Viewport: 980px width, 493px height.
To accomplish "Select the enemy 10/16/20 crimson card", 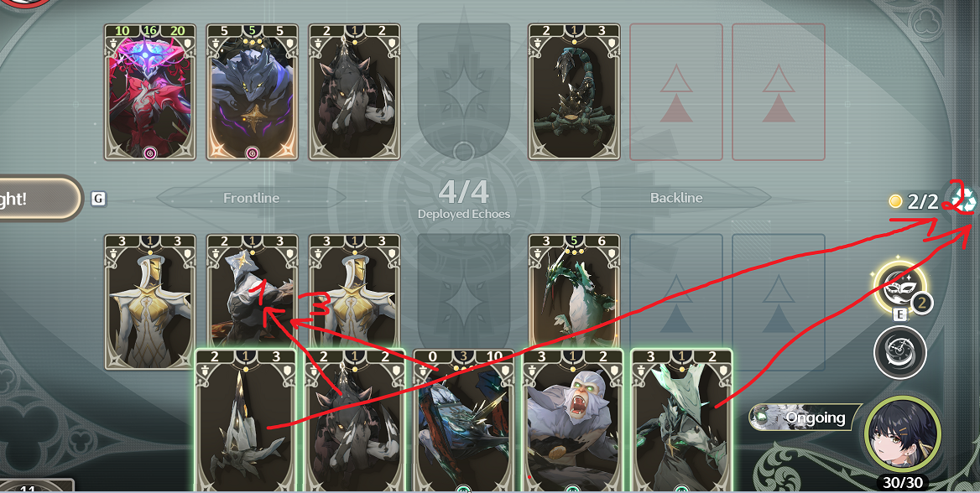I will 150,92.
